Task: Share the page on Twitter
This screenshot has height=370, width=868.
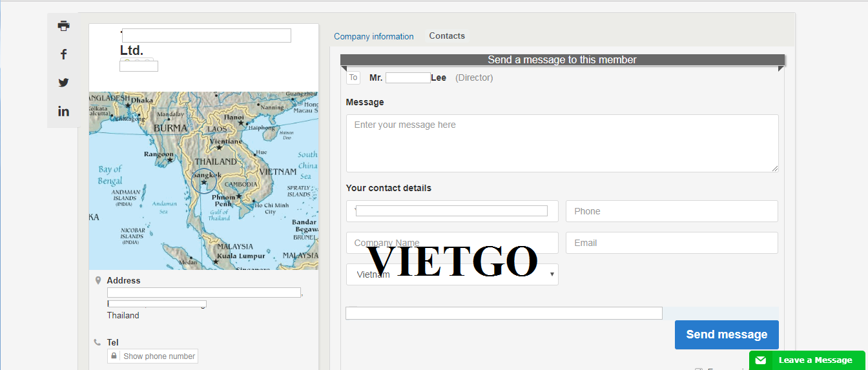Action: 63,83
